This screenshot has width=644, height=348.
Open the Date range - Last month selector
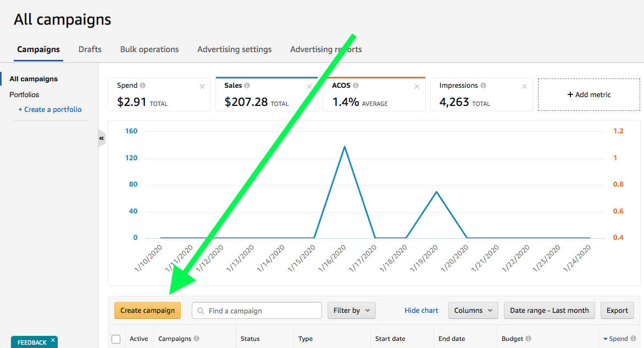(549, 310)
